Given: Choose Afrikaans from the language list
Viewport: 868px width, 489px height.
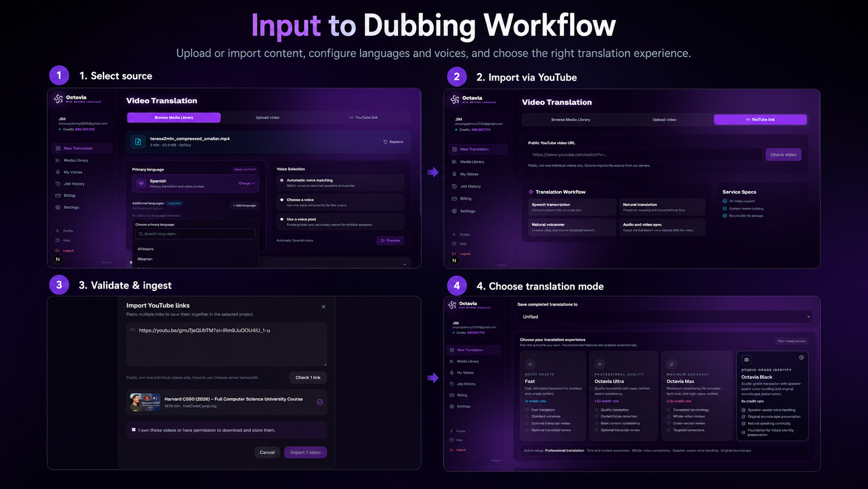Looking at the screenshot, I should pyautogui.click(x=145, y=249).
